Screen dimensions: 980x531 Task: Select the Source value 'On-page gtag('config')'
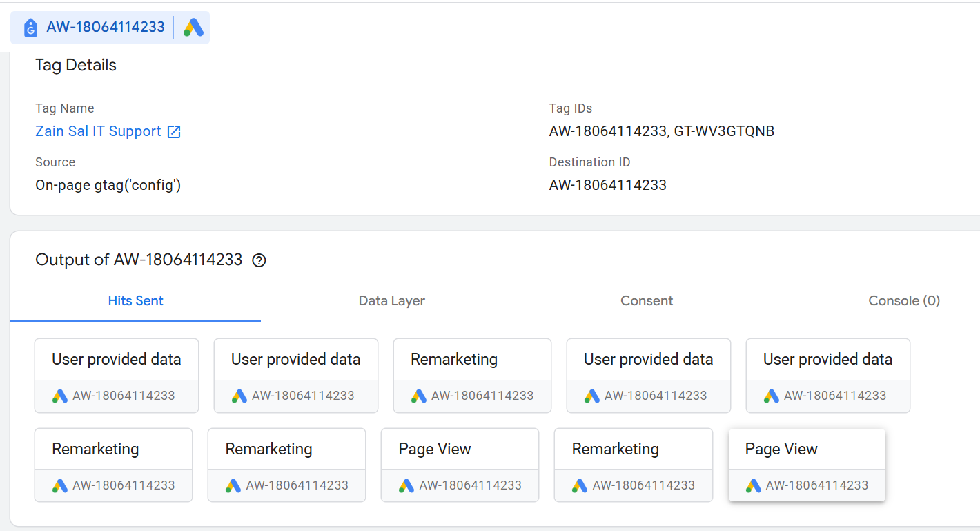(x=108, y=185)
